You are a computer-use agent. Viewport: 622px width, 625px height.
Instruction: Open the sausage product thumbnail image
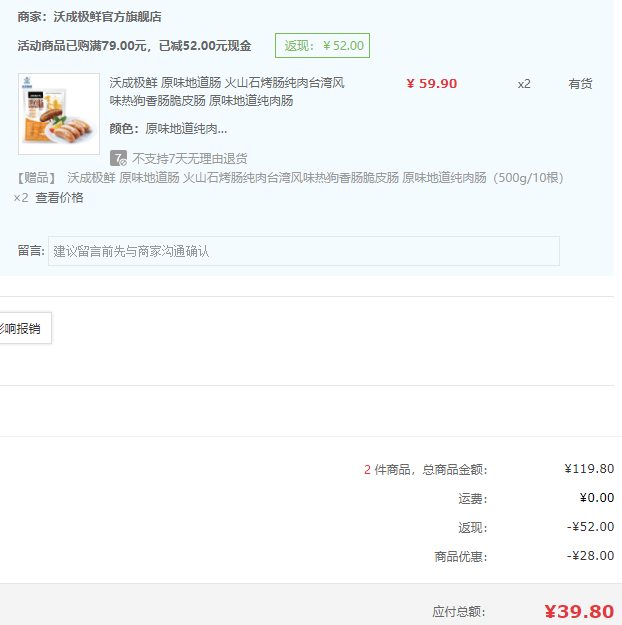tap(59, 114)
